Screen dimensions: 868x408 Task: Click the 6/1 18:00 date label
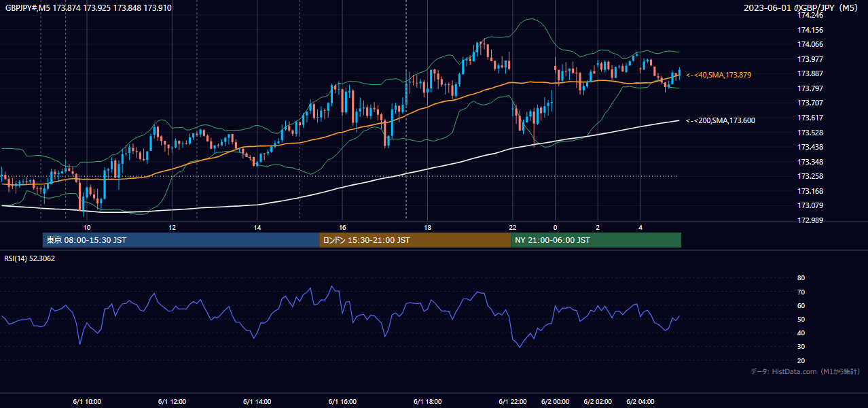coord(427,402)
